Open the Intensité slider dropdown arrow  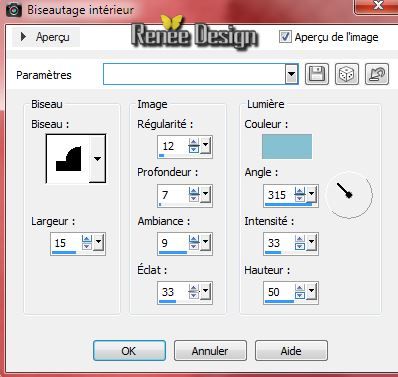(x=312, y=242)
